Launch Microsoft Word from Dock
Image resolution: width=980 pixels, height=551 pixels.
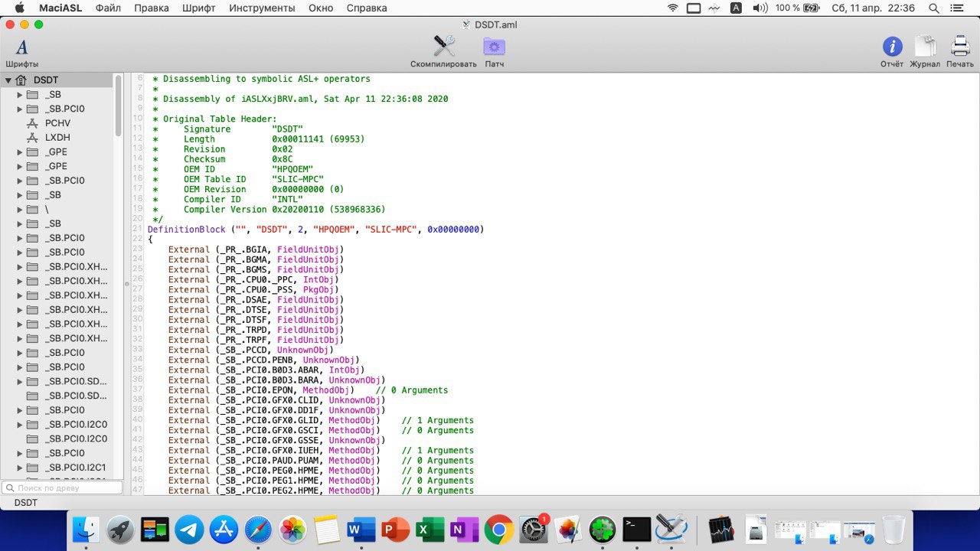coord(361,530)
